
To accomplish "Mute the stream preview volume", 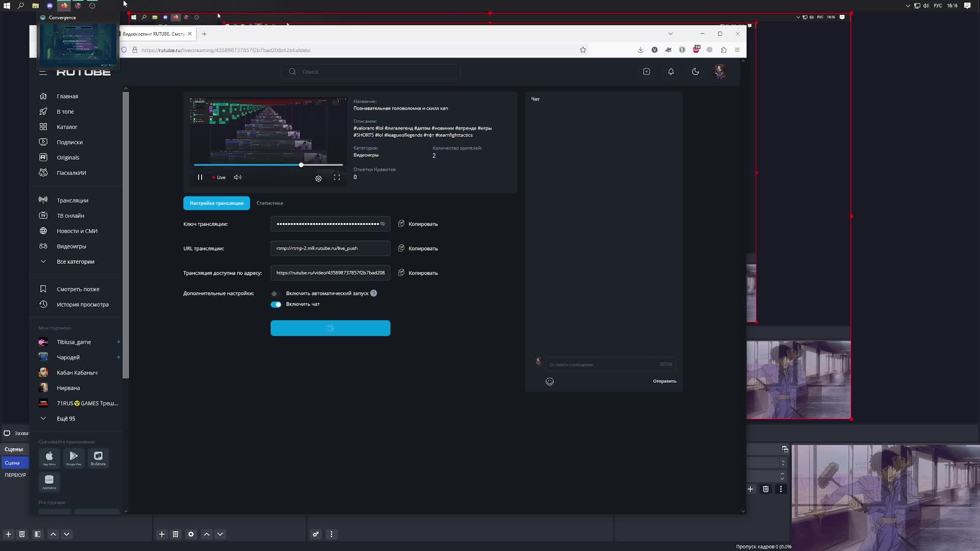I will click(237, 178).
